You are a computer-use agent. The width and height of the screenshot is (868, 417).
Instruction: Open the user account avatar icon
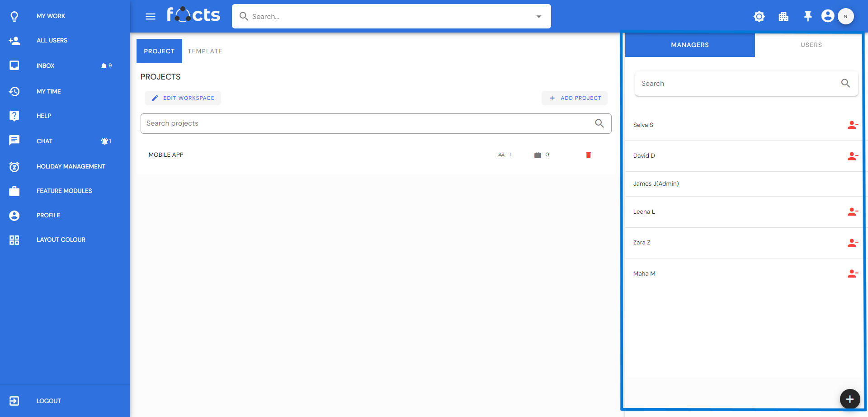[x=828, y=16]
